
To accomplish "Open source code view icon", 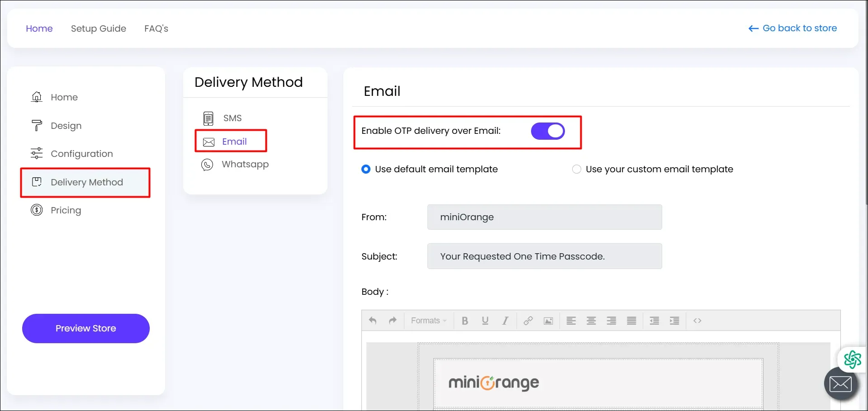I will 697,321.
